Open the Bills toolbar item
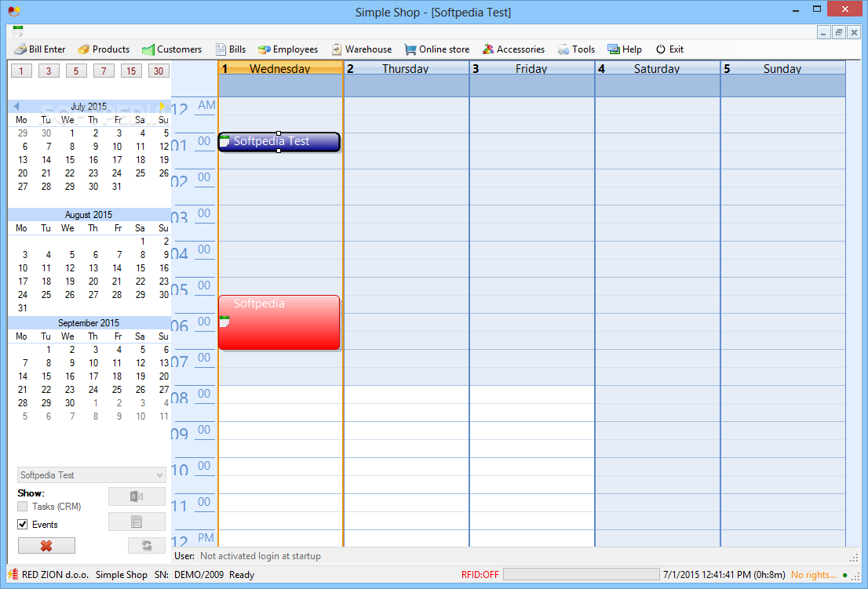Image resolution: width=868 pixels, height=589 pixels. tap(231, 49)
